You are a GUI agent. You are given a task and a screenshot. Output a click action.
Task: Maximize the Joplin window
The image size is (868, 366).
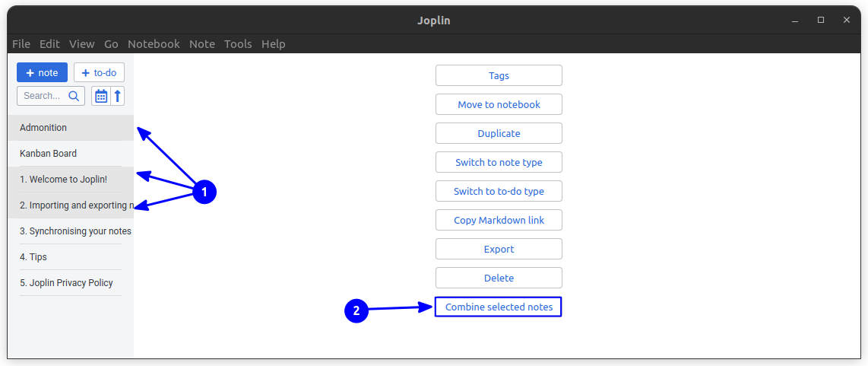821,20
